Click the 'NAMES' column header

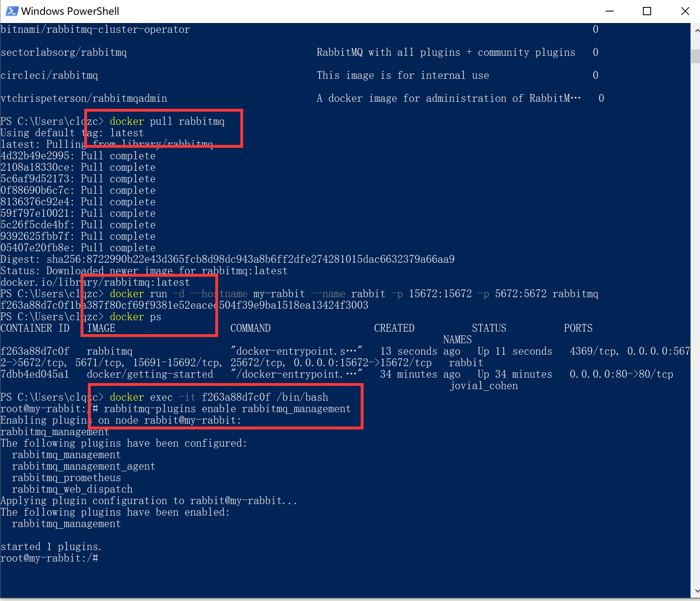pyautogui.click(x=458, y=340)
